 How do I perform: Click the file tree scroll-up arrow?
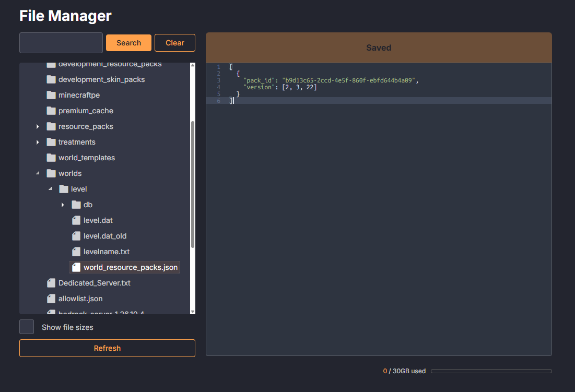tap(193, 65)
